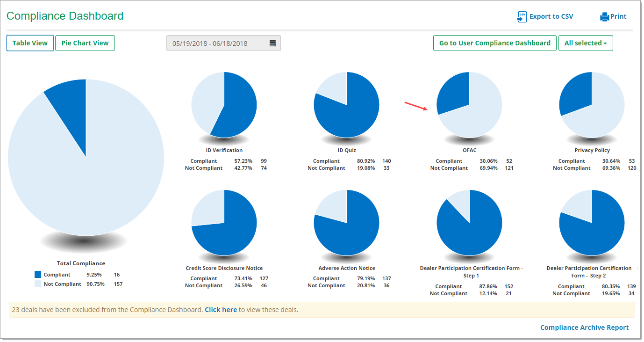
Task: Click Dealer Participation Certification Step 1 chart
Action: point(469,222)
